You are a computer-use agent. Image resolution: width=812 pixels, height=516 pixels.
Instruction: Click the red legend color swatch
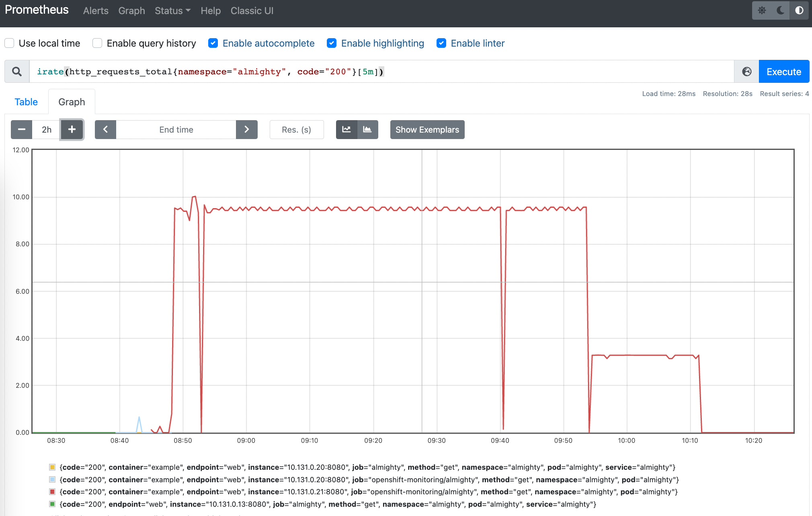(x=52, y=491)
